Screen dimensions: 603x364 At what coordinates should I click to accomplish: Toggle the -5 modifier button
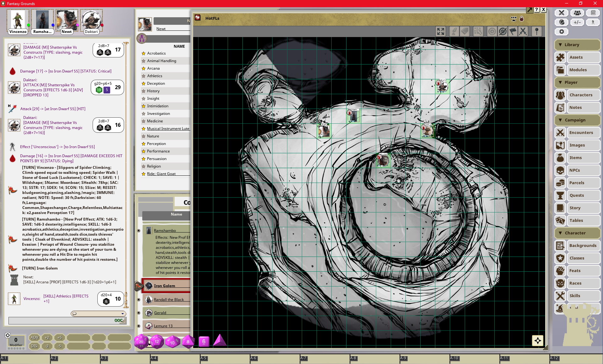pos(60,346)
